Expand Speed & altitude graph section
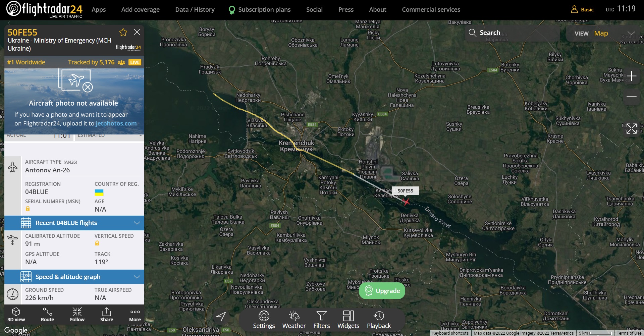Viewport: 644px width, 336px height. tap(74, 277)
